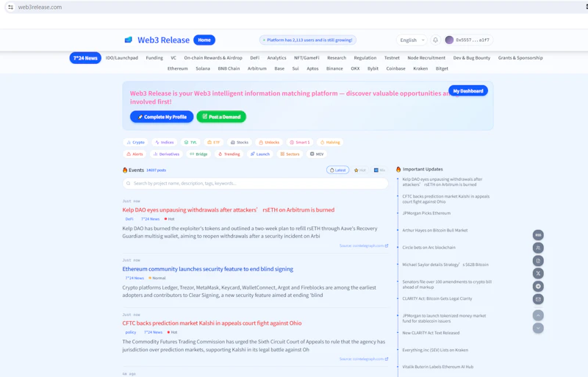Select the MEV chip
This screenshot has width=588, height=377.
point(317,154)
